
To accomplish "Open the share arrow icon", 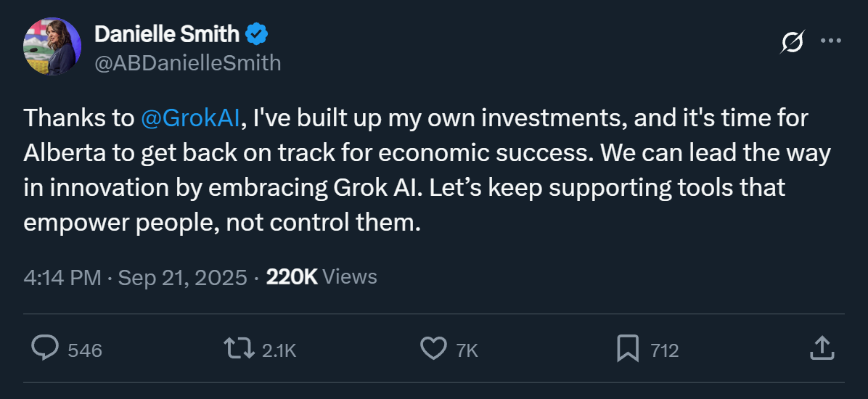I will tap(820, 349).
